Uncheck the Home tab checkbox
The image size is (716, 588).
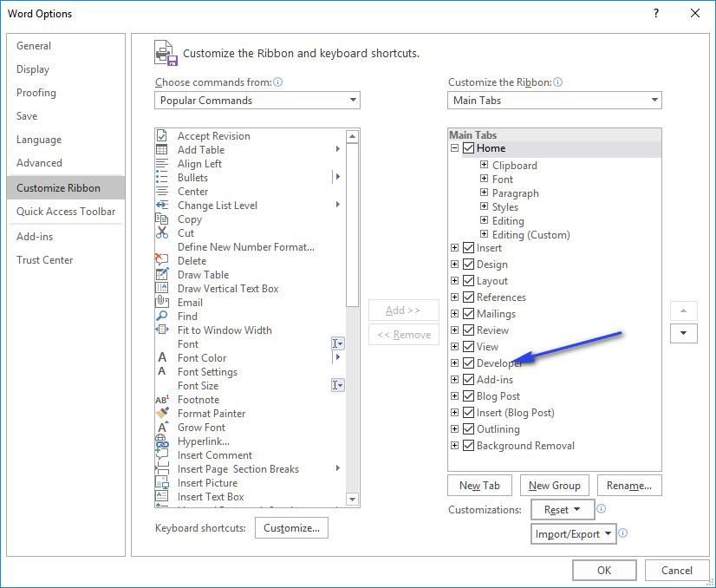tap(468, 148)
